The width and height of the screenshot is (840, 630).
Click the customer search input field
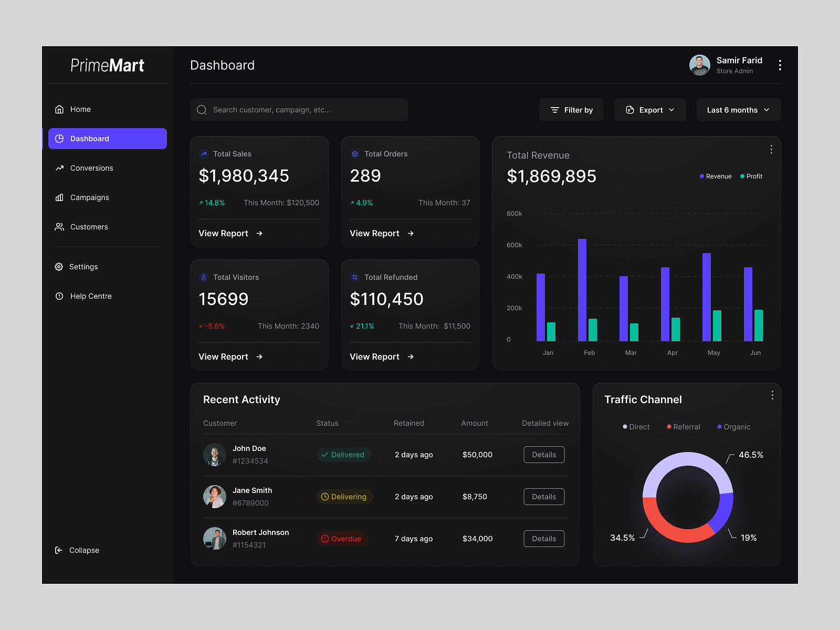(x=299, y=110)
